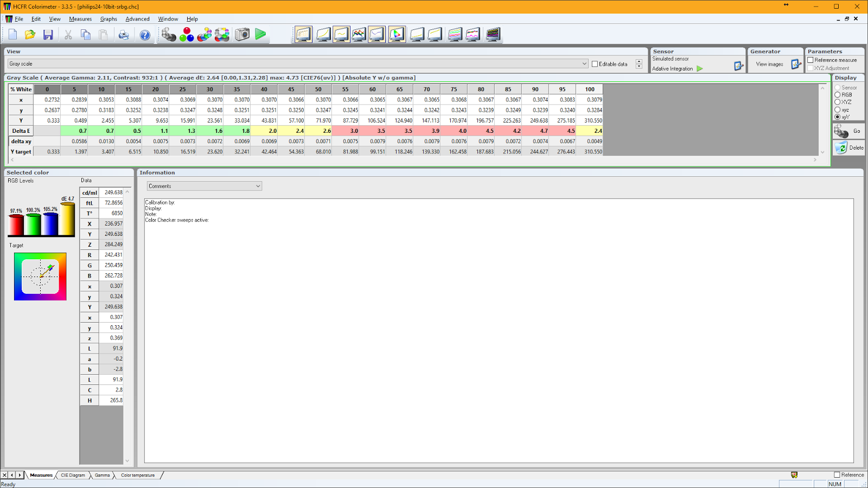Open a file with the folder icon
This screenshot has height=488, width=868.
point(30,35)
